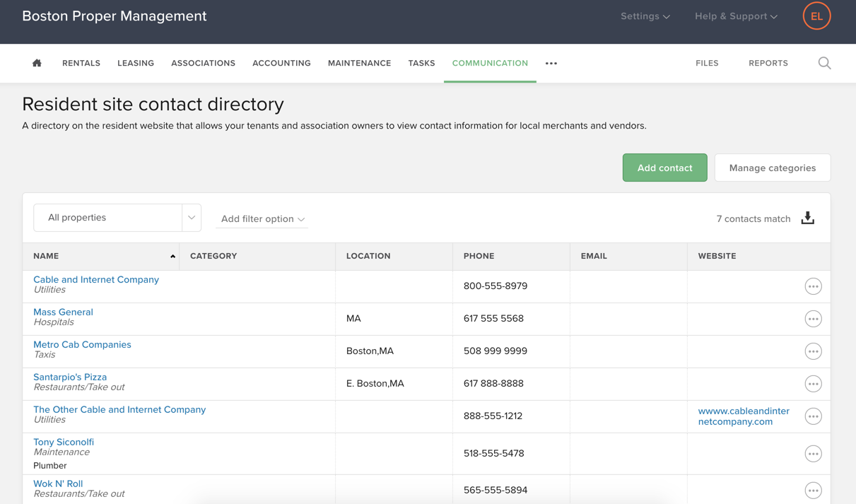The image size is (856, 504).
Task: Open the actions menu for Tony Siconolfi
Action: coord(813,453)
